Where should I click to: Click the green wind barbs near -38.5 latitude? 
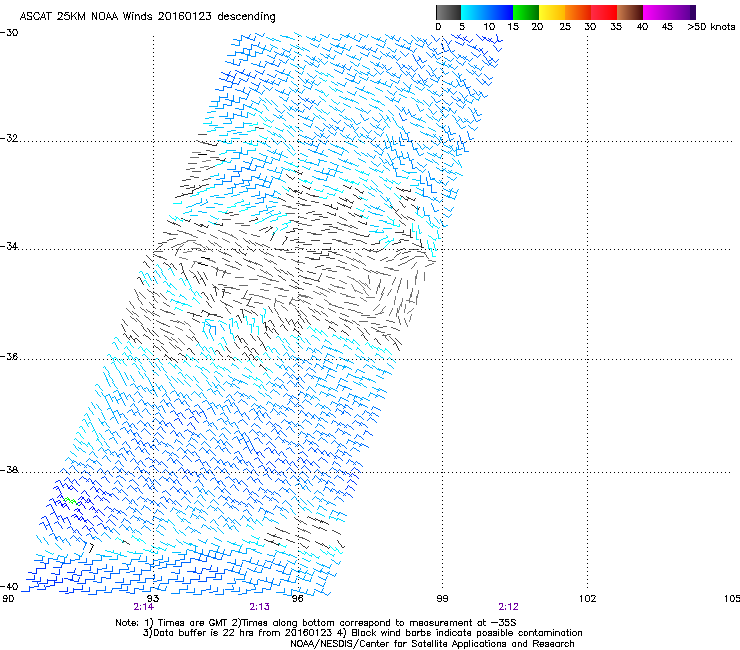click(70, 500)
